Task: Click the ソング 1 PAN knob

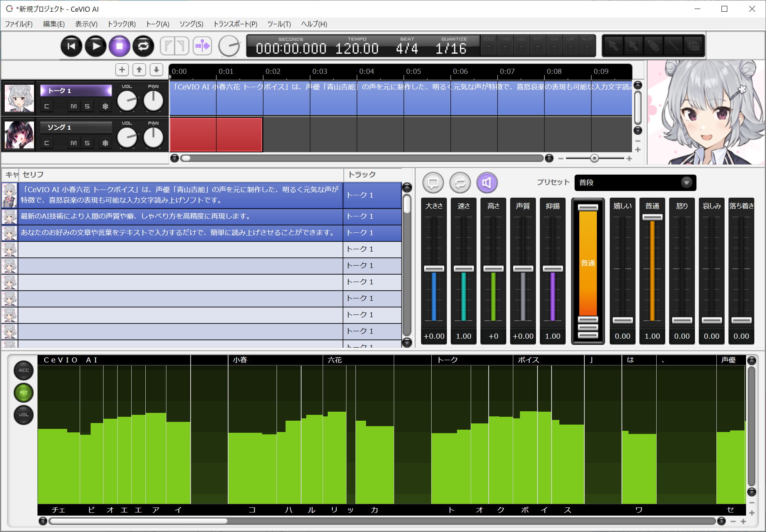Action: click(153, 138)
